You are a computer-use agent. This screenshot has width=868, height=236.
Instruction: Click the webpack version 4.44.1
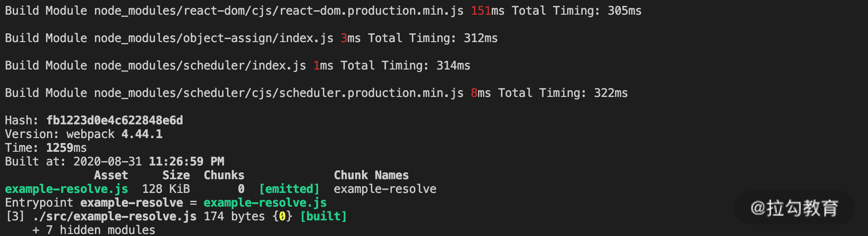coord(142,134)
